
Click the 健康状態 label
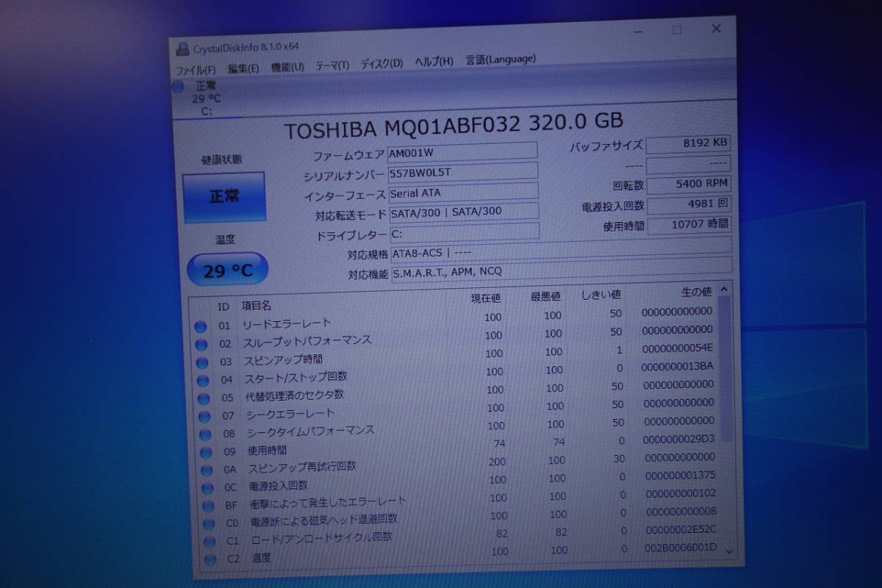coord(221,159)
